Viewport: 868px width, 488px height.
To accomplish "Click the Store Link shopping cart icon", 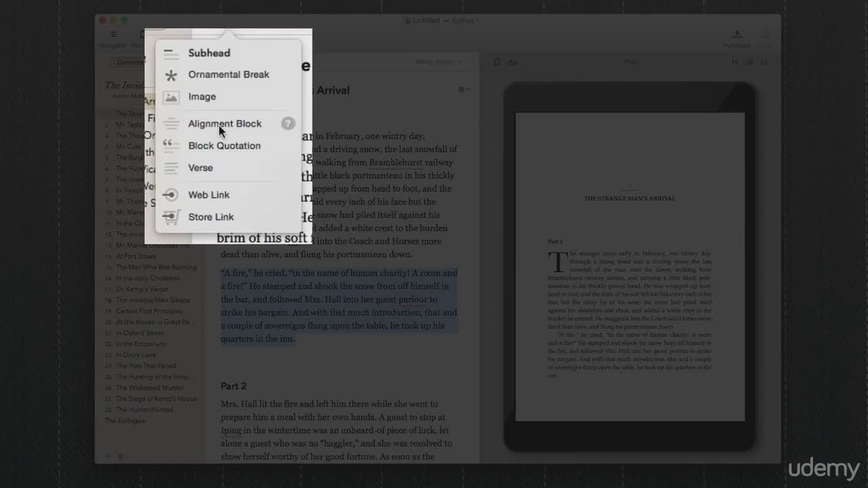I will pyautogui.click(x=172, y=217).
